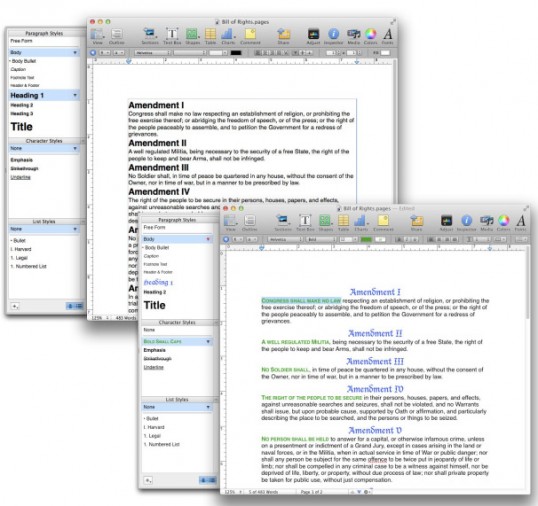Toggle the blue styles drawer button in the front window format bar
Screen dimensions: 538x506
226,239
